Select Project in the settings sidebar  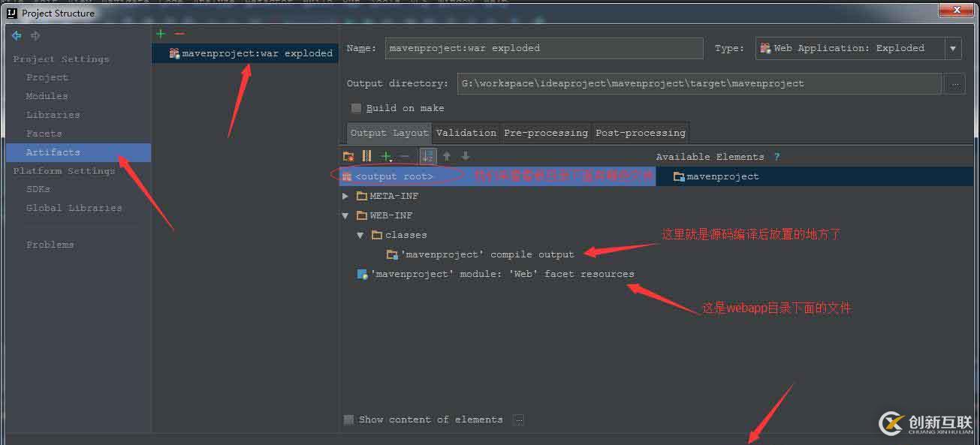click(47, 77)
